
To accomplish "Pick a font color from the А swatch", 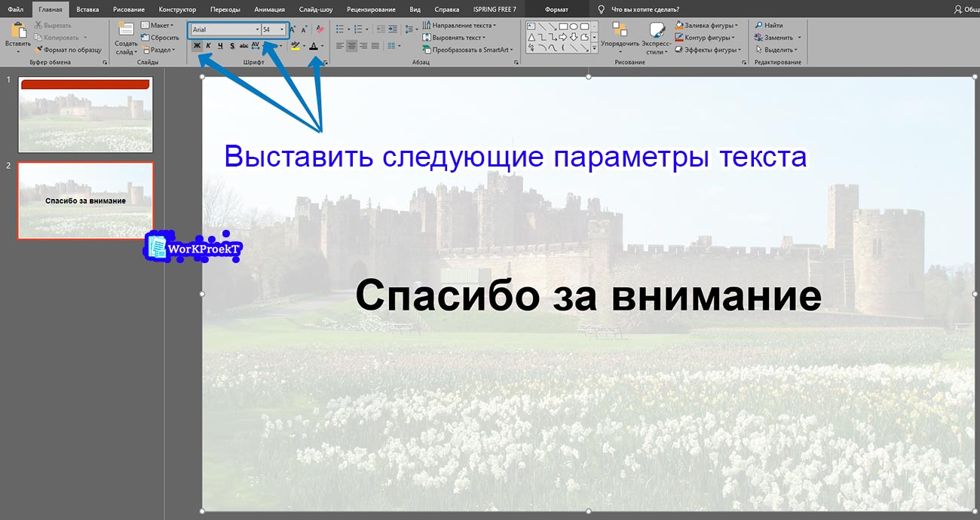I will pos(314,45).
